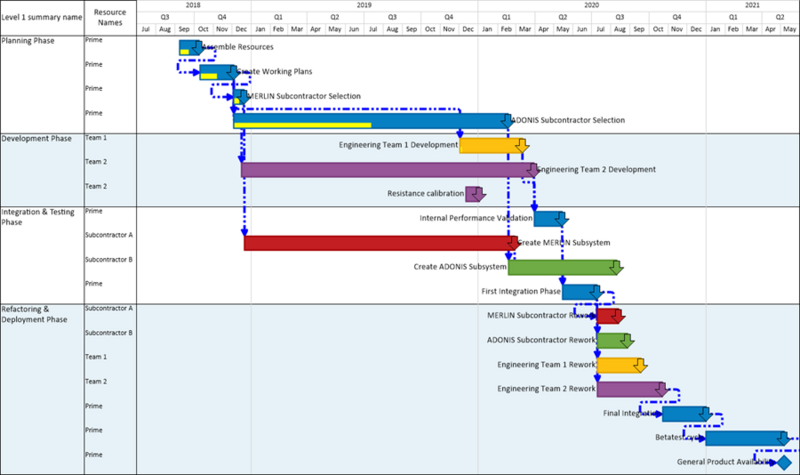The height and width of the screenshot is (475, 800).
Task: Click the Create ADONIS Subsystem label
Action: [x=460, y=267]
